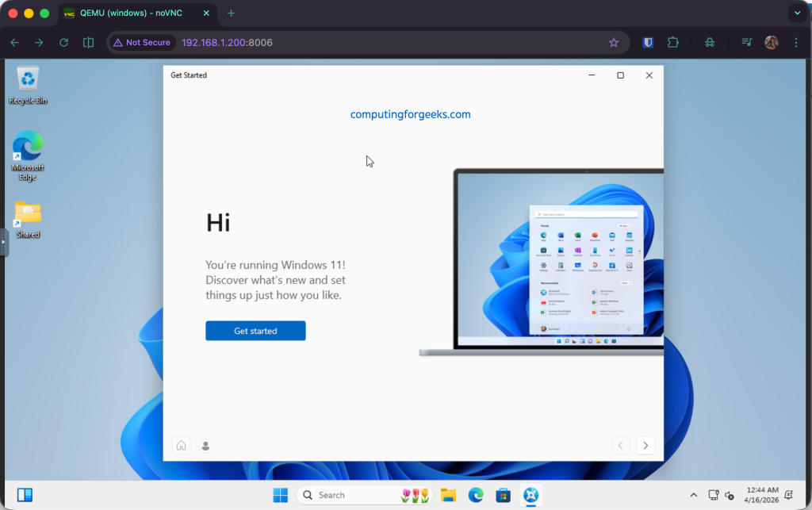Advance Get Started with the forward chevron
Image resolution: width=812 pixels, height=510 pixels.
pos(645,445)
